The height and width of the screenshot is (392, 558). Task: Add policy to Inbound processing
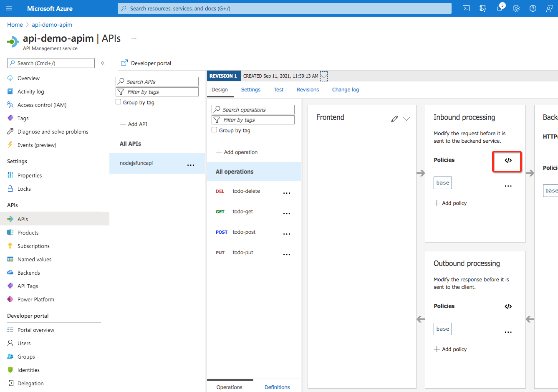[x=450, y=203]
